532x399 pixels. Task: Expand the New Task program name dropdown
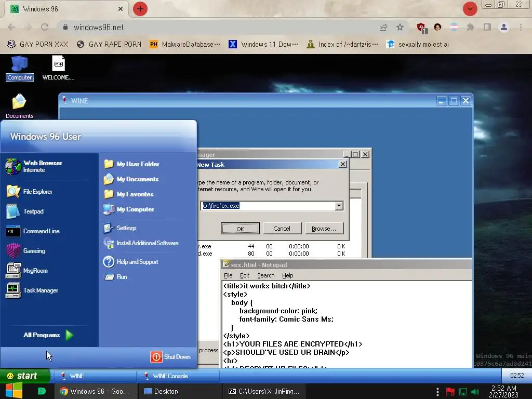pos(339,206)
